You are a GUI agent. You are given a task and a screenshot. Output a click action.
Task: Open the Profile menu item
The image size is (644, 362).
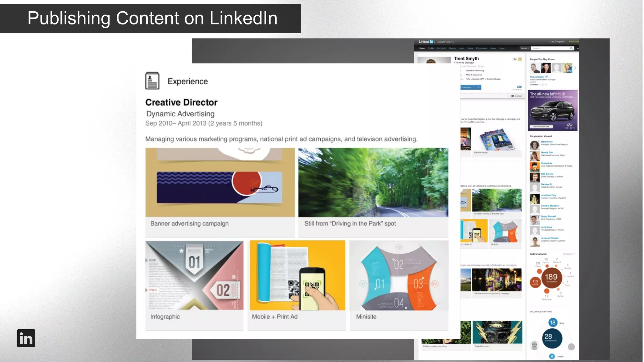pyautogui.click(x=431, y=48)
